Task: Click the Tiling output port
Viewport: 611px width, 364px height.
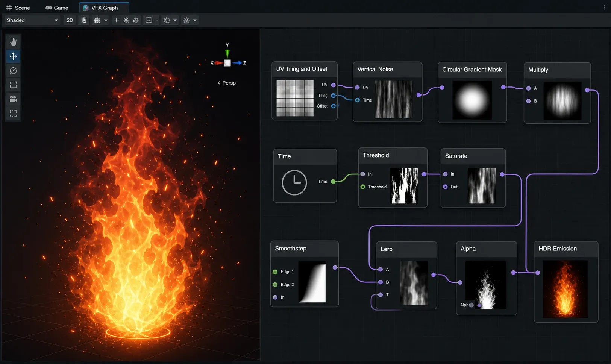Action: point(334,96)
